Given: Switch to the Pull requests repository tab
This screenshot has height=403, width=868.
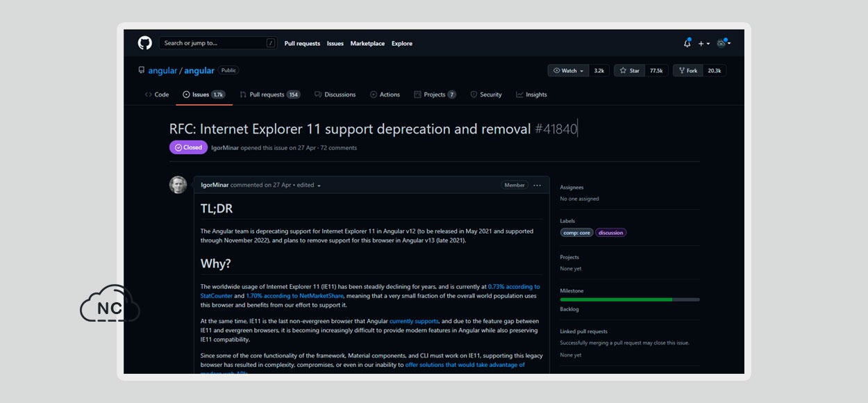Looking at the screenshot, I should point(270,94).
